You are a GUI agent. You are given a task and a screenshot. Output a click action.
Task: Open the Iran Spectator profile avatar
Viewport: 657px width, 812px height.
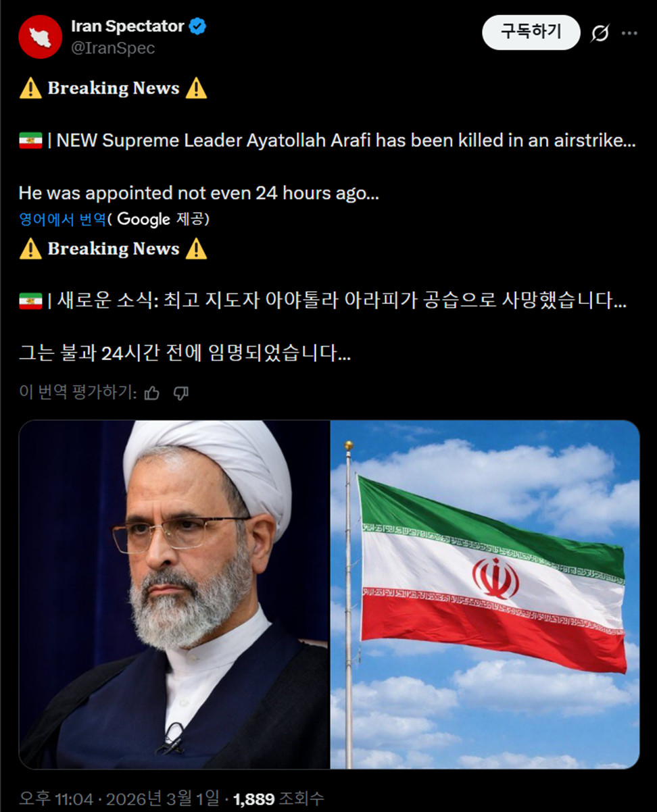point(41,36)
